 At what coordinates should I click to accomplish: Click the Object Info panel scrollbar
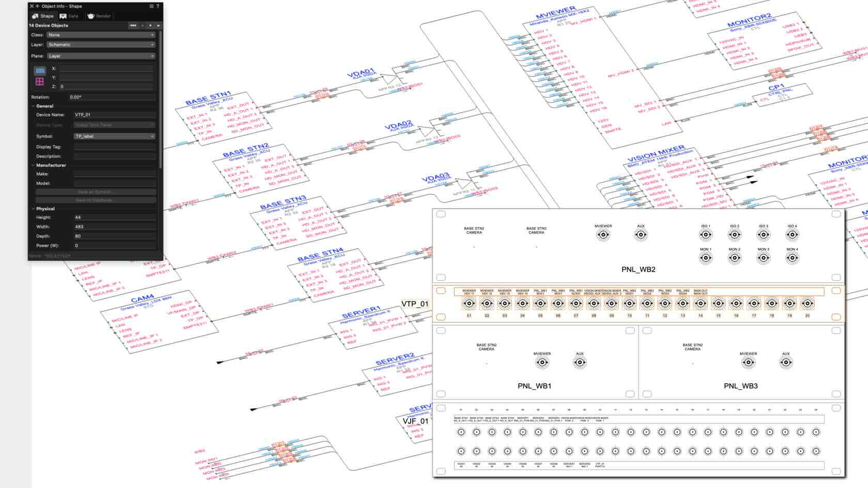(x=161, y=100)
